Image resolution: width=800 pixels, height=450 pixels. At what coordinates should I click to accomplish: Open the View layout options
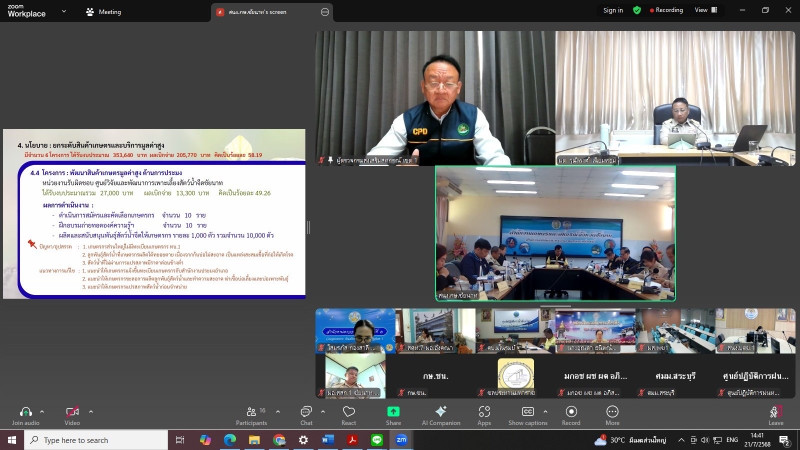point(731,10)
